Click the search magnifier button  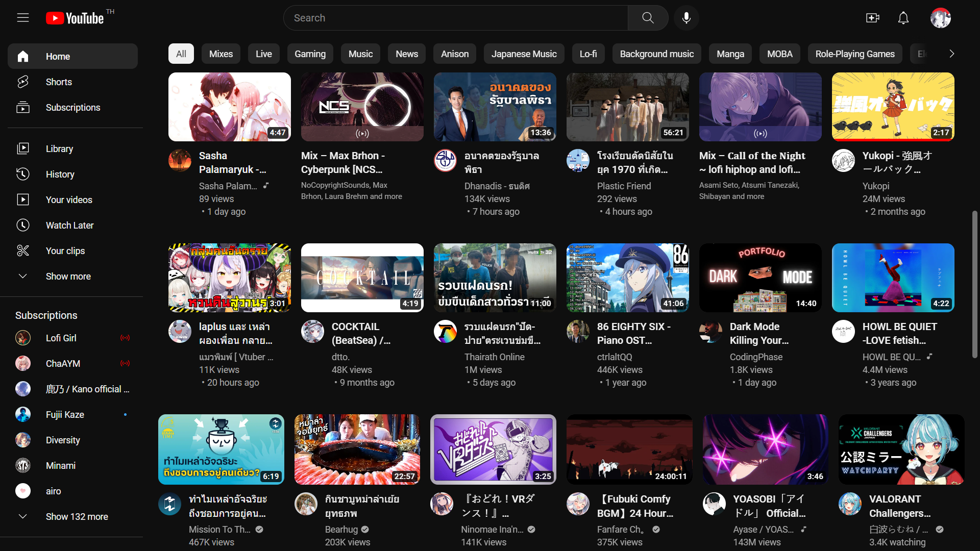(x=648, y=18)
